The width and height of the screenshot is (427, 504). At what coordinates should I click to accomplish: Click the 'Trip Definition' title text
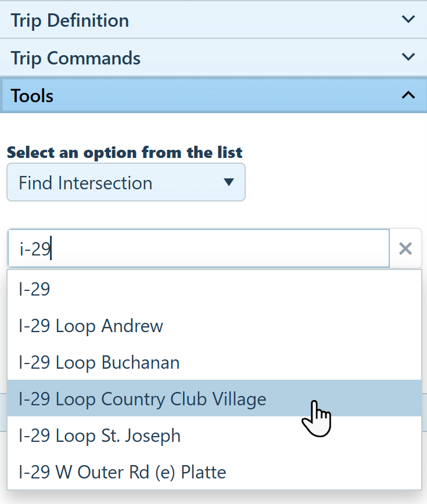[x=70, y=20]
